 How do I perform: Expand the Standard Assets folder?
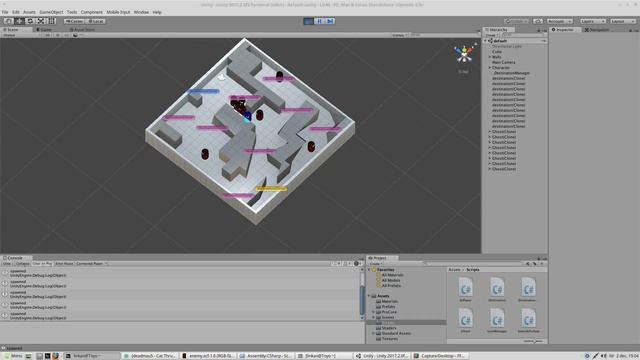pyautogui.click(x=373, y=333)
